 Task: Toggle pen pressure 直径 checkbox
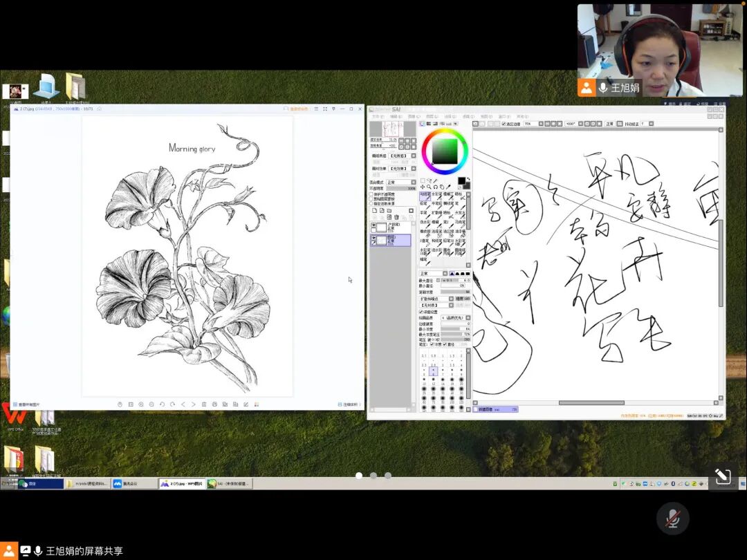tap(445, 344)
